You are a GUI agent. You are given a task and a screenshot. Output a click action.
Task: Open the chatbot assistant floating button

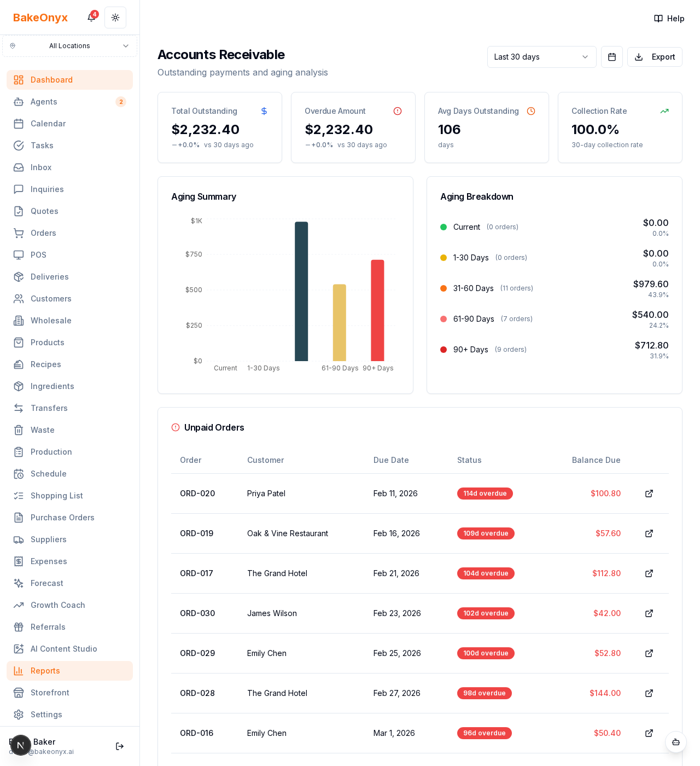coord(676,742)
